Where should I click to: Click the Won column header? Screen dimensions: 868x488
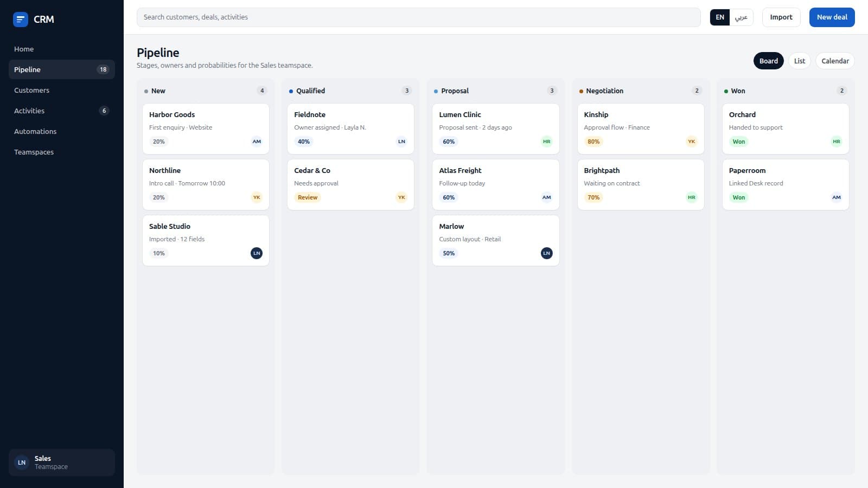786,91
